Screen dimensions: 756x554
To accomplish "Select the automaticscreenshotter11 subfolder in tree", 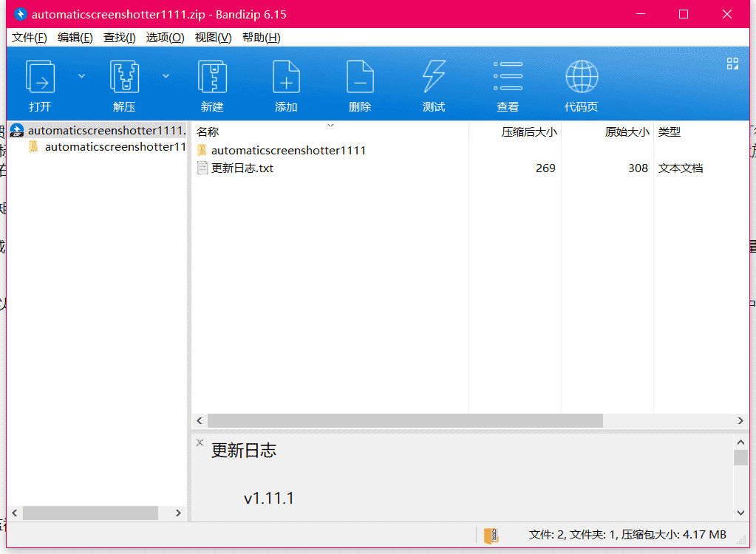I will 106,147.
